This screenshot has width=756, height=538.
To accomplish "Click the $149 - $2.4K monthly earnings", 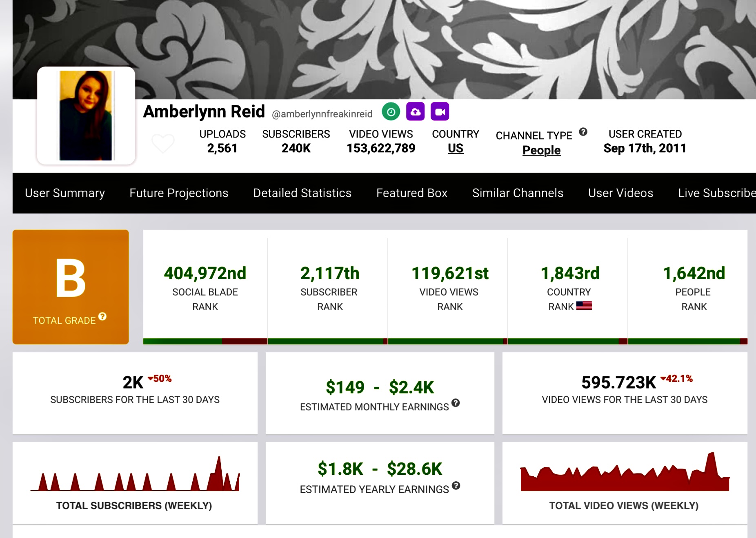I will (x=380, y=387).
